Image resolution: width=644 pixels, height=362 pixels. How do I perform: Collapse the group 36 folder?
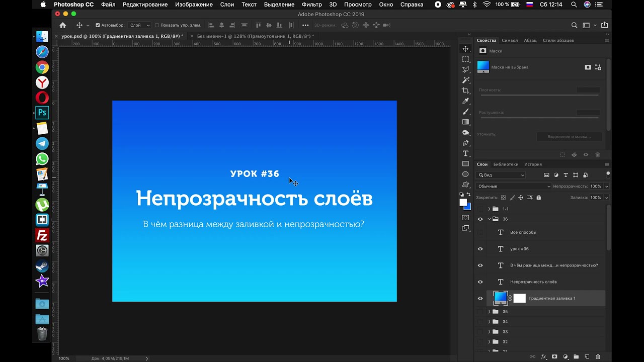(489, 219)
